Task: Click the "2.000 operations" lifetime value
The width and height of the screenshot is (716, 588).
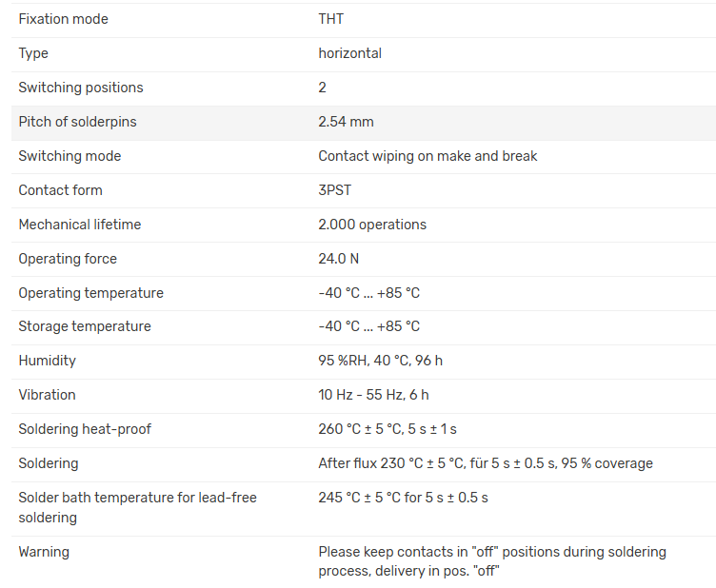Action: [x=372, y=225]
